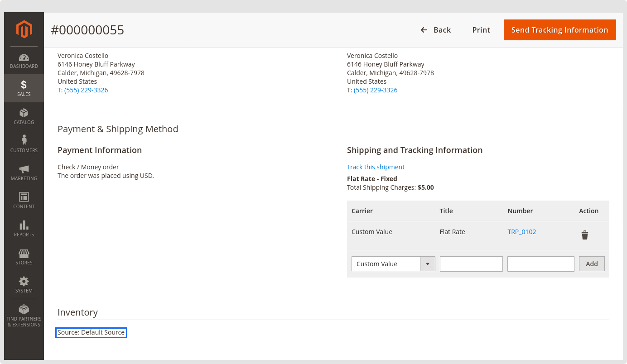This screenshot has height=364, width=627.
Task: Delete tracking number TRP_0102 with trash icon
Action: [585, 235]
